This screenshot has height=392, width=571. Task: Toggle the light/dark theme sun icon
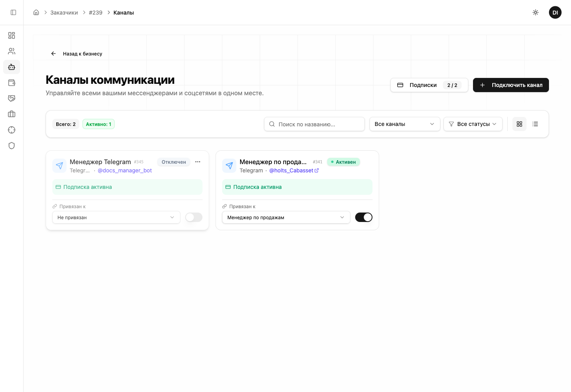(536, 13)
